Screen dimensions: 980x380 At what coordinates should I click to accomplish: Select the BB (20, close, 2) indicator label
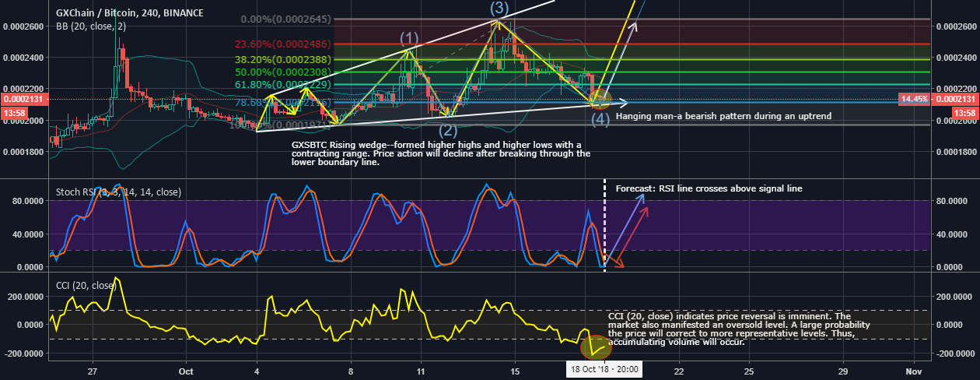92,26
